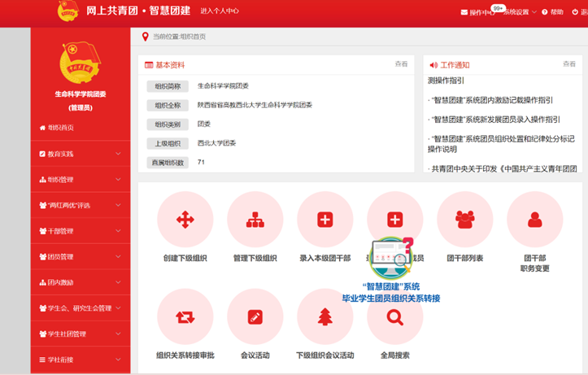Click the location pin icon in breadcrumb
This screenshot has height=375, width=588.
146,37
